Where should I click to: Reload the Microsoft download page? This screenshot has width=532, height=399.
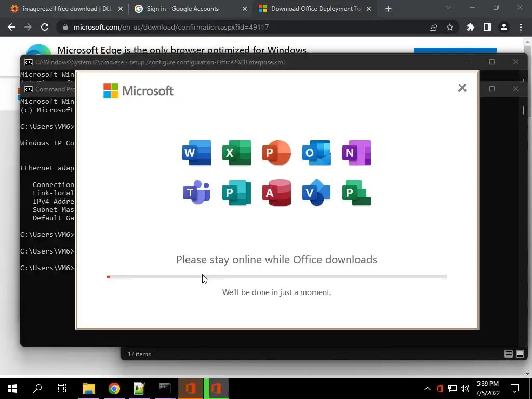point(45,27)
